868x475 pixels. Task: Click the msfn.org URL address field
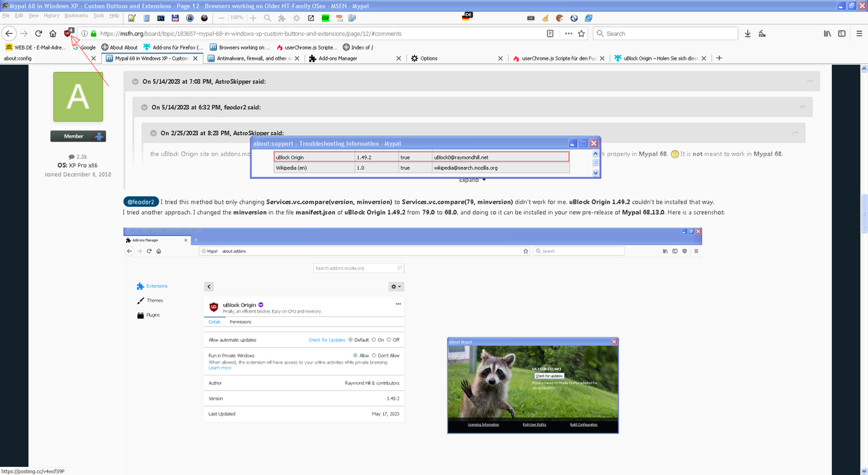(x=321, y=33)
